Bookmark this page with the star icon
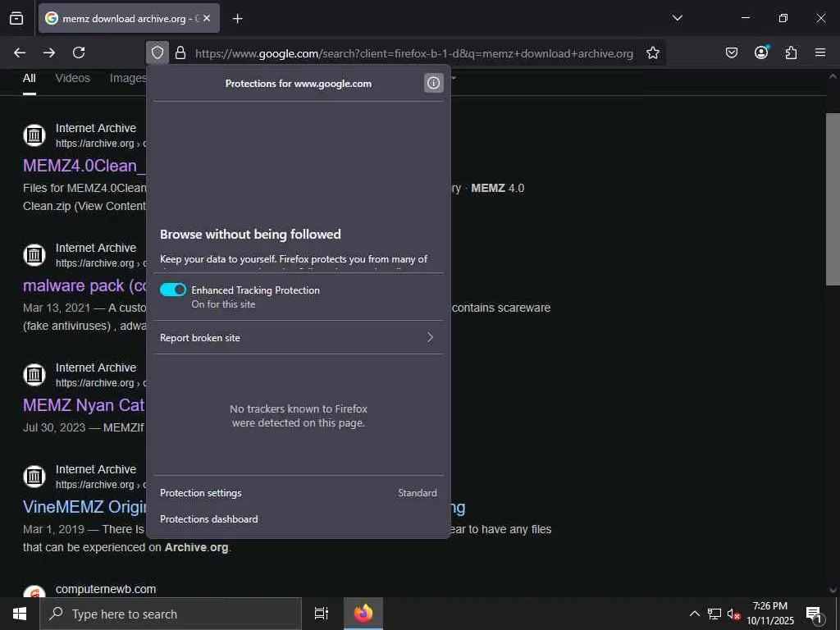The height and width of the screenshot is (630, 840). tap(652, 52)
